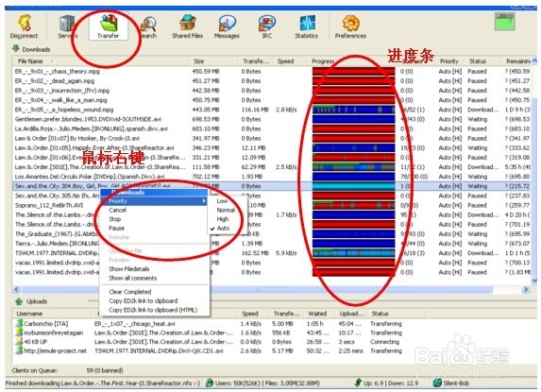Click progress bar of TSWLM.1977.INTERNAL.DVDRip row

click(354, 253)
